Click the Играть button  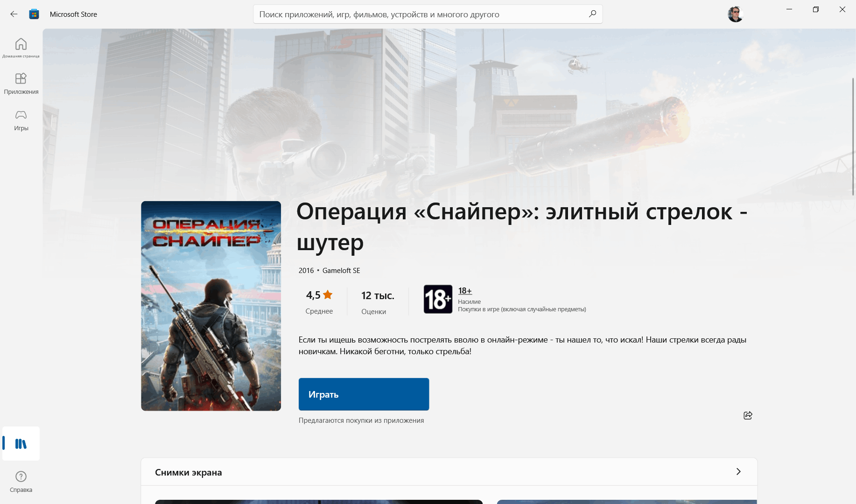tap(364, 394)
